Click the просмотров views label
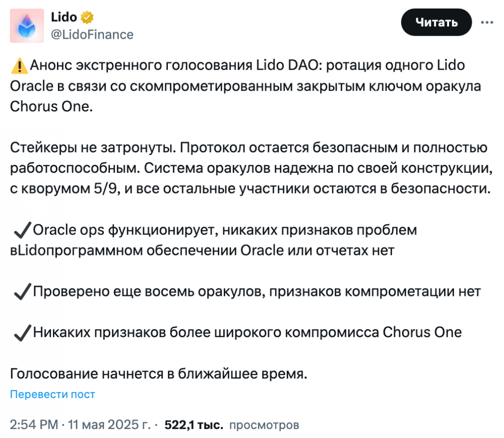 click(264, 425)
